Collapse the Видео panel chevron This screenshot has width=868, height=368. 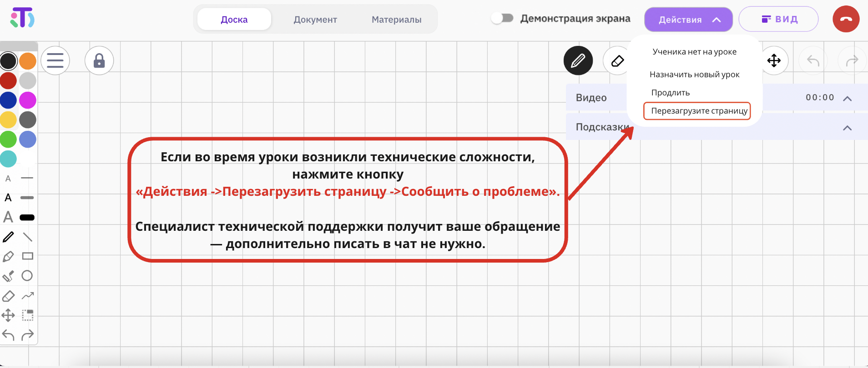pos(847,99)
